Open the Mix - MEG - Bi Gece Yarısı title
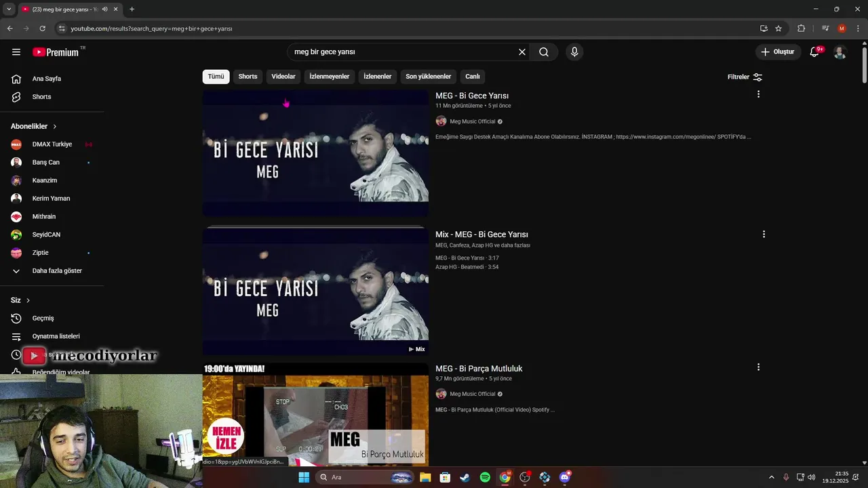This screenshot has width=868, height=488. click(x=481, y=235)
